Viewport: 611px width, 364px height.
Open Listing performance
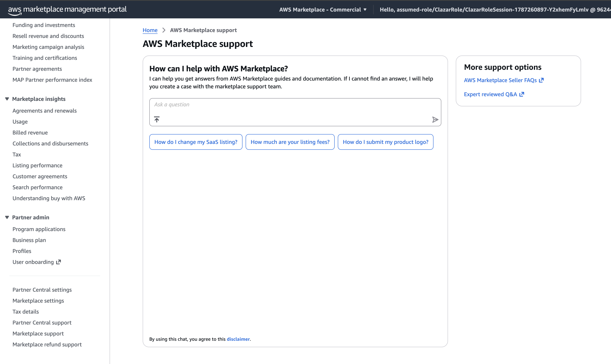(x=37, y=165)
